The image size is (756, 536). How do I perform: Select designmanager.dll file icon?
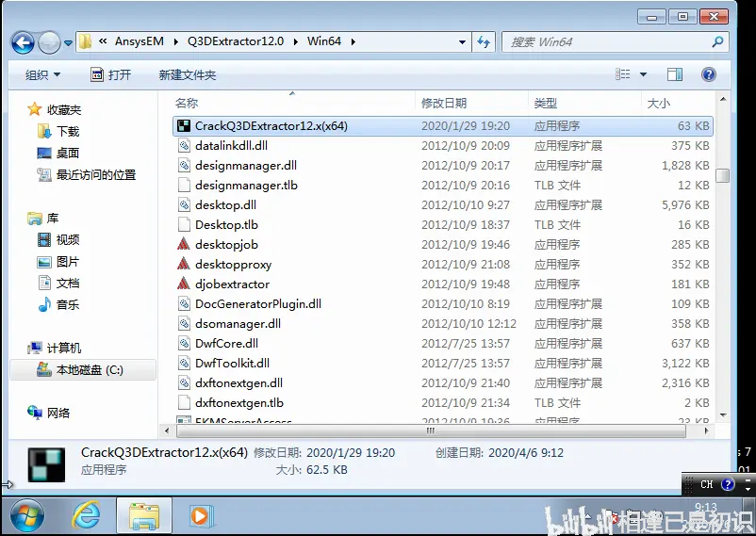pos(184,166)
